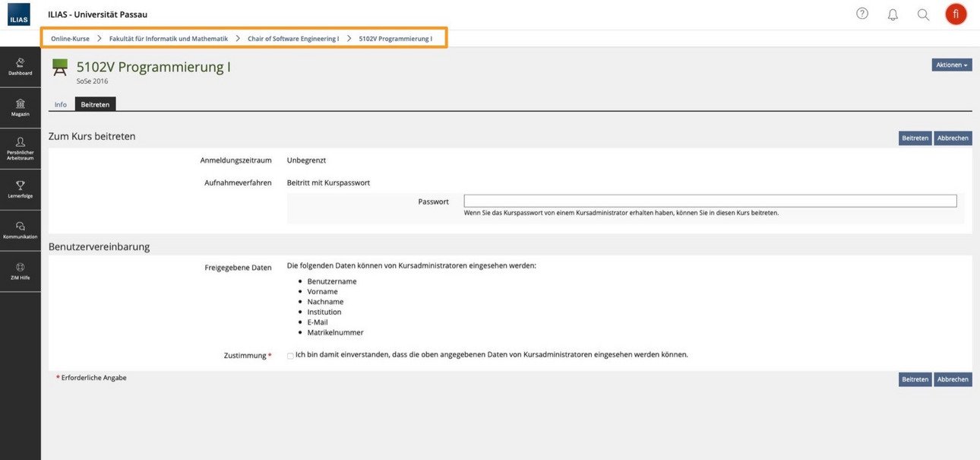Image resolution: width=980 pixels, height=460 pixels.
Task: Open Online-Kurse breadcrumb link
Action: click(70, 38)
